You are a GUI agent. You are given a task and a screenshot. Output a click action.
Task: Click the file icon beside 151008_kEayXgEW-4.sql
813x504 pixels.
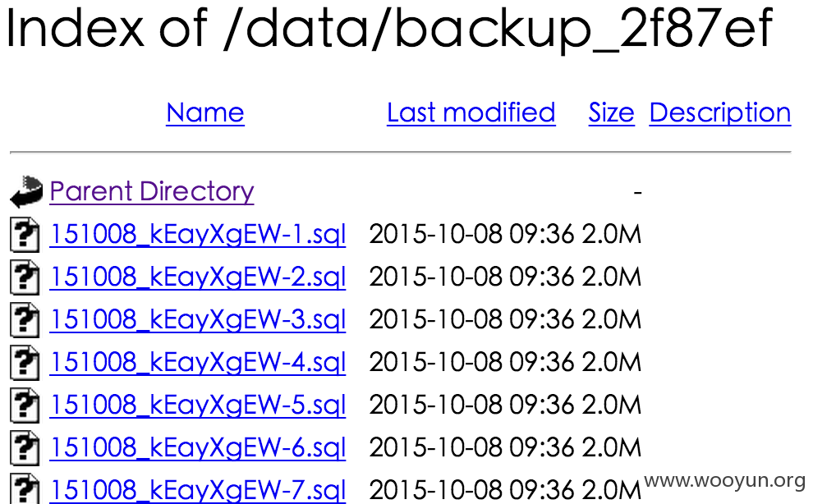click(x=25, y=363)
